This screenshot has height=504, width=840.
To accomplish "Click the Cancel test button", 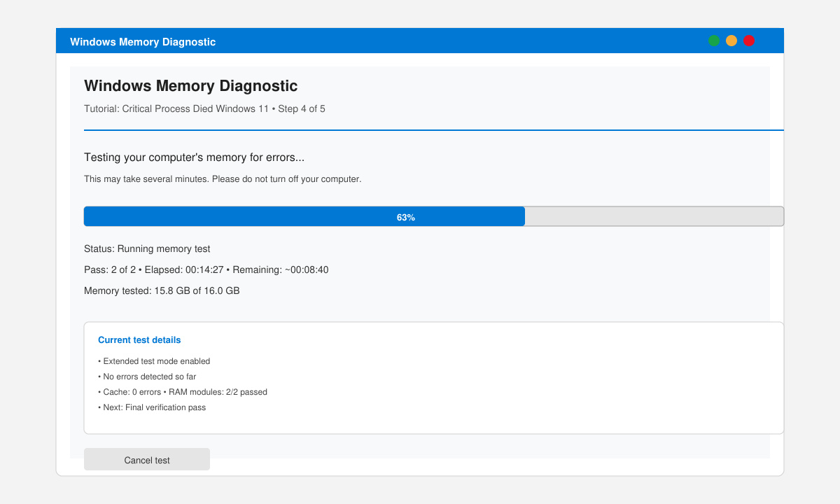I will pos(147,460).
